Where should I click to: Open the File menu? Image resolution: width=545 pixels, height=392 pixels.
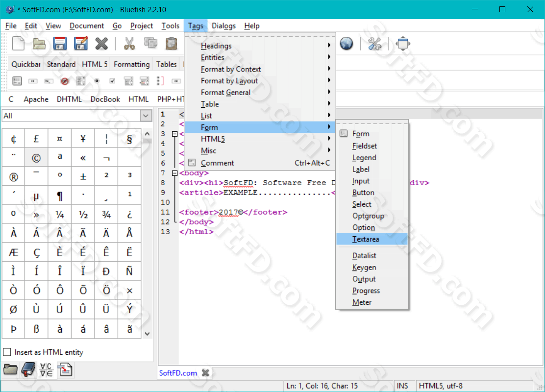click(x=11, y=25)
